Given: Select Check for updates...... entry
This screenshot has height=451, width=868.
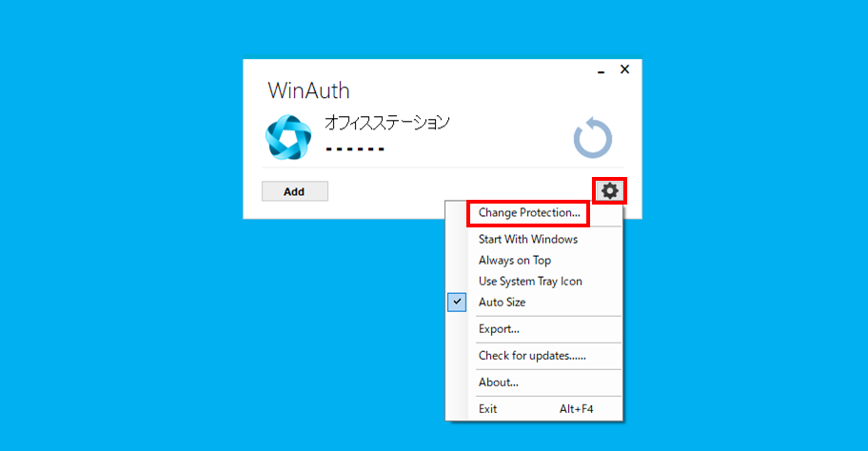Looking at the screenshot, I should [534, 355].
